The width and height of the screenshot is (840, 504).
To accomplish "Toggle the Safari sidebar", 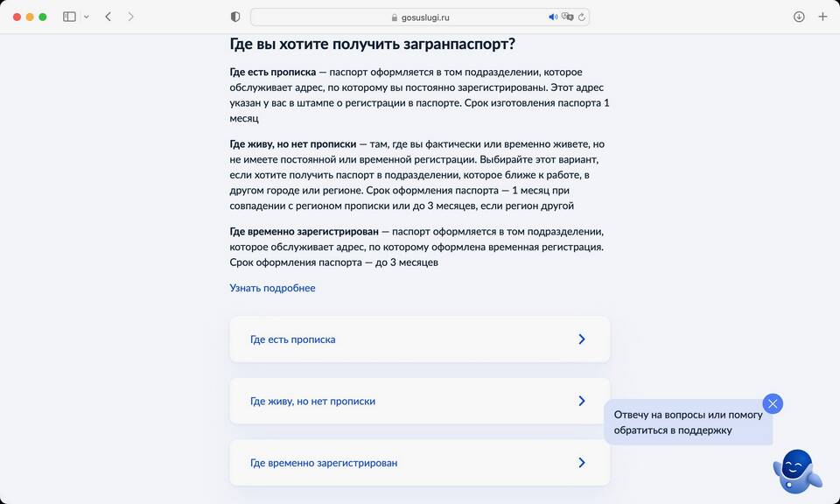I will coord(69,17).
